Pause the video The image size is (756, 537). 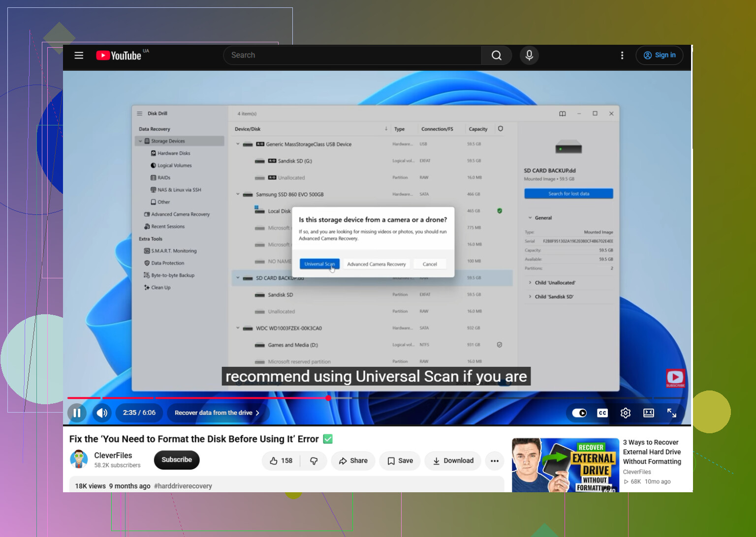[77, 413]
